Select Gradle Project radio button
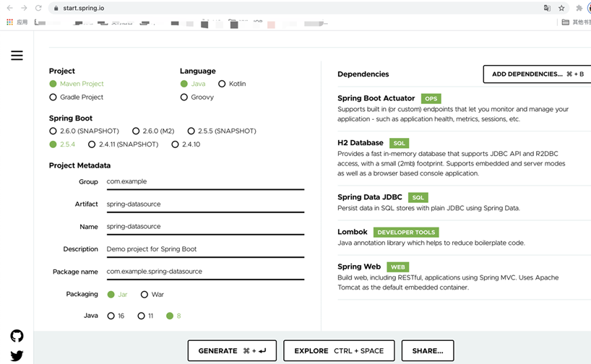 (x=53, y=97)
